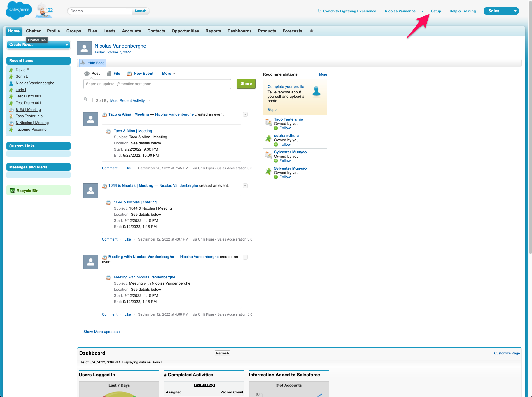
Task: Click the New Event calendar icon
Action: click(x=129, y=74)
